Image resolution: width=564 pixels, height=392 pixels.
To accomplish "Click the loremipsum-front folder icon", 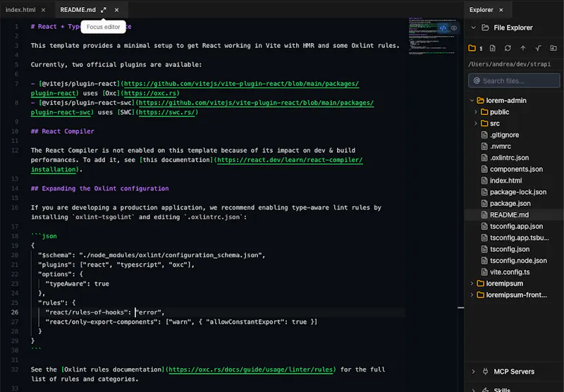I will coord(480,295).
